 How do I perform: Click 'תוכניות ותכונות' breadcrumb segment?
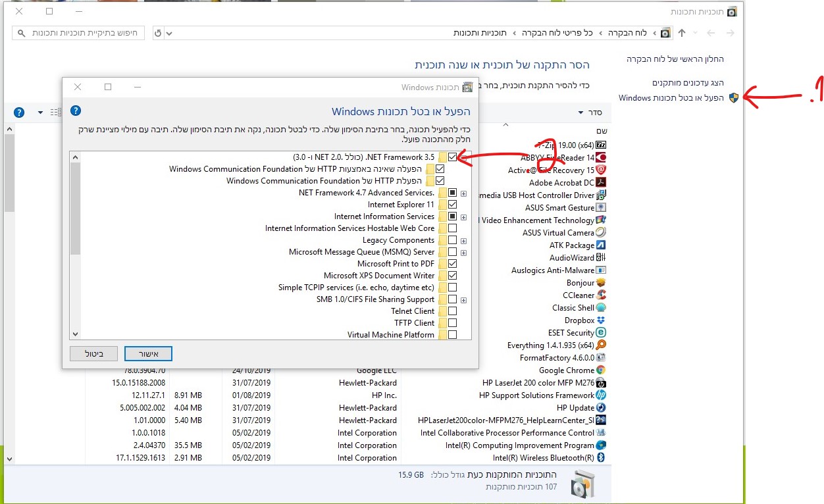pos(480,33)
